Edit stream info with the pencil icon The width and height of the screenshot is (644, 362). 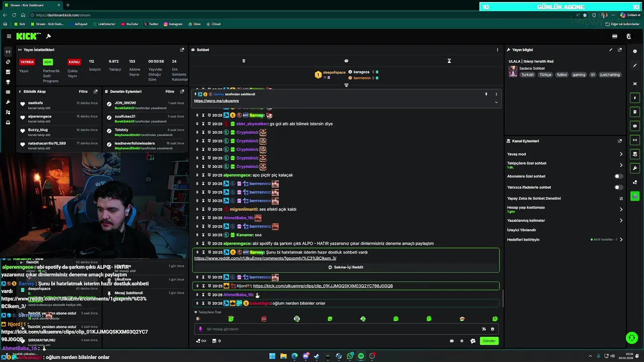coord(611,50)
